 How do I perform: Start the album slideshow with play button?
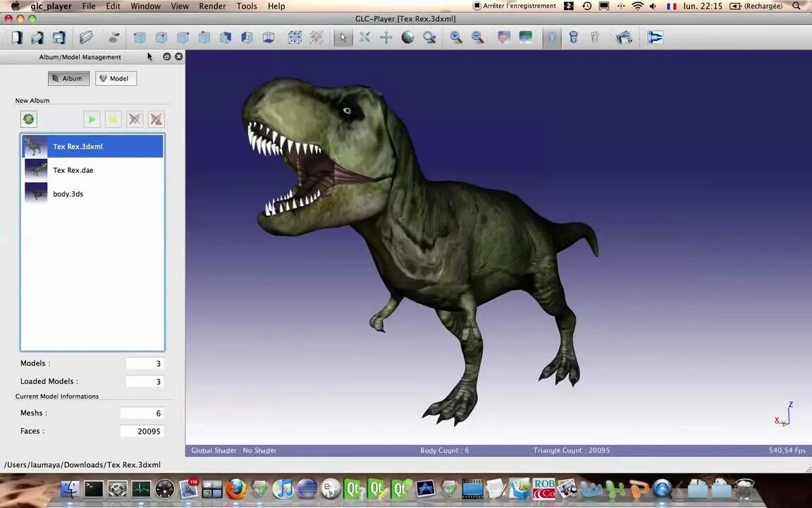tap(92, 119)
